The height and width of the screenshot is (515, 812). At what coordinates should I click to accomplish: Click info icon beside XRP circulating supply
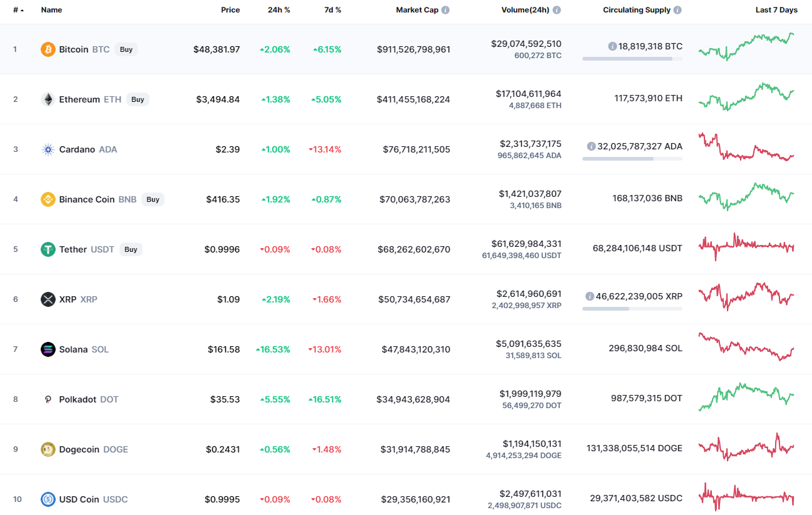(590, 296)
